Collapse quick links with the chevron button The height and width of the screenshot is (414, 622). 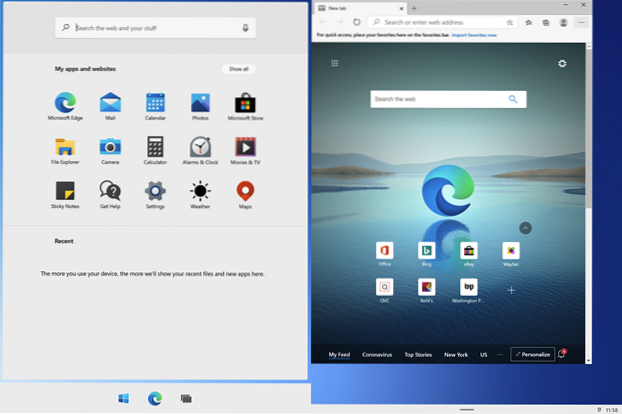[526, 228]
